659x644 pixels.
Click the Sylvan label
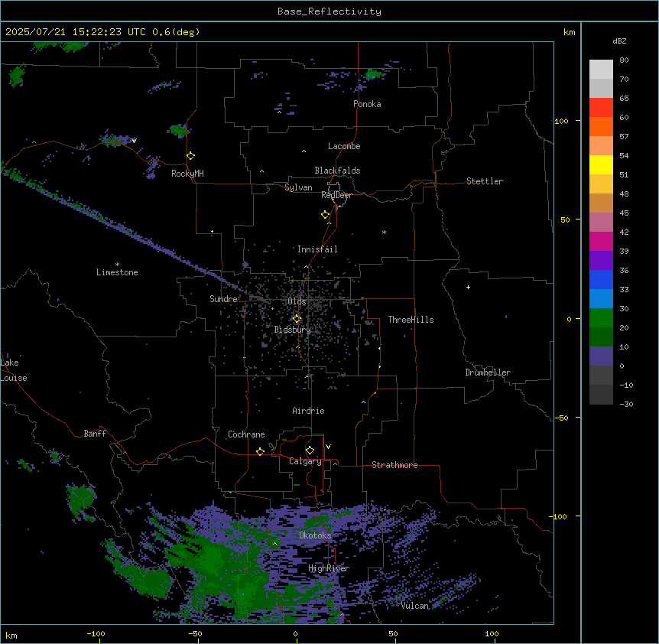click(x=298, y=187)
